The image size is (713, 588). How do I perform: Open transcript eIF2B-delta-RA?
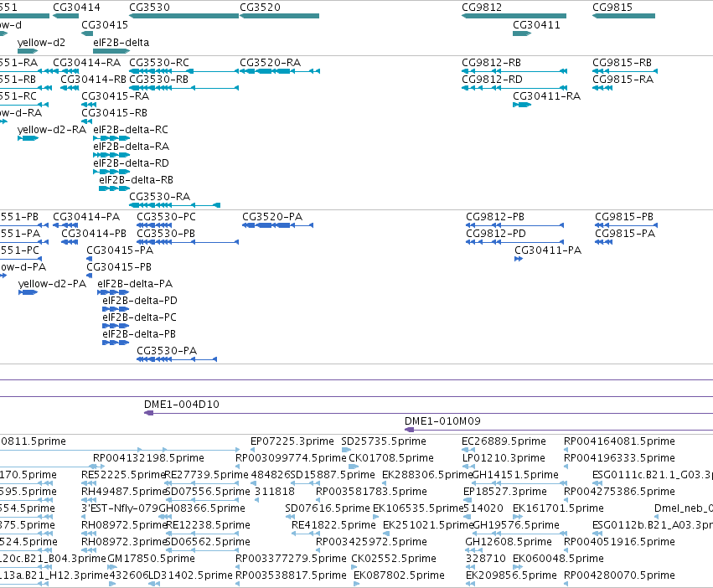(131, 147)
